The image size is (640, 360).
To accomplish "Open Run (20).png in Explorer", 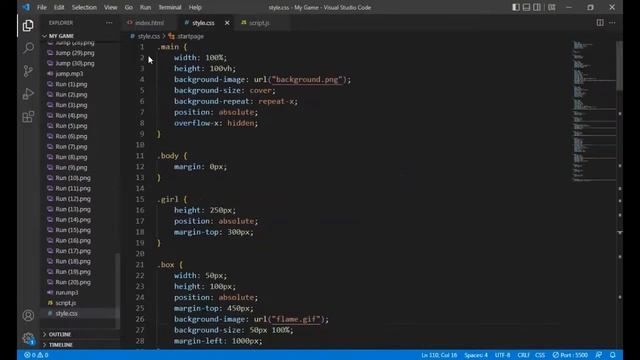I will pyautogui.click(x=73, y=282).
